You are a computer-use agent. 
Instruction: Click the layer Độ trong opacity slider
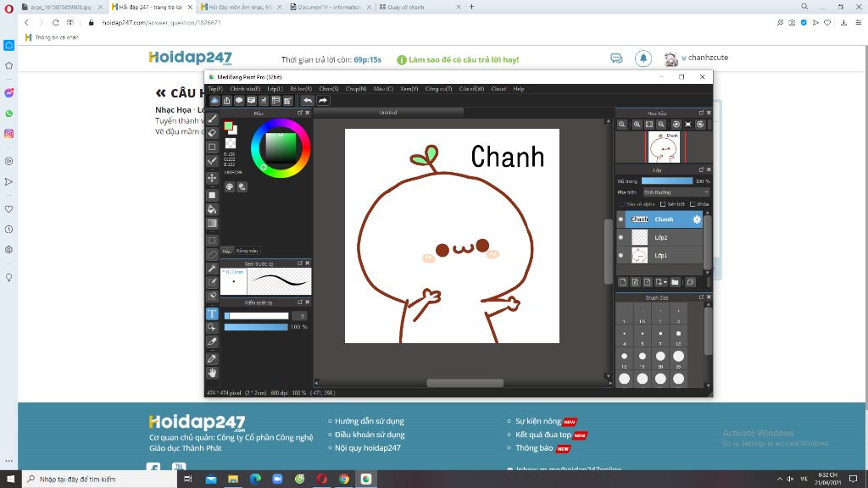pyautogui.click(x=667, y=181)
